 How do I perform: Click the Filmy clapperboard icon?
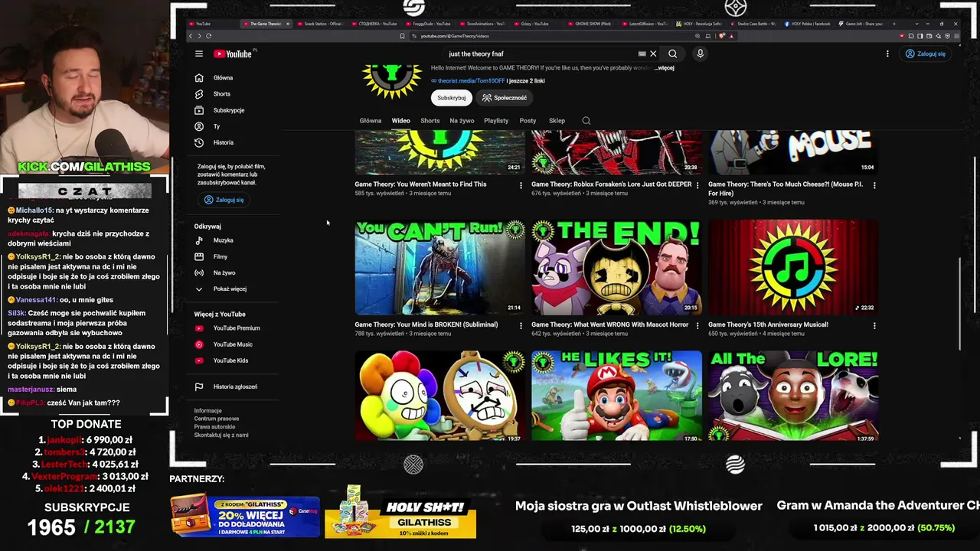[x=199, y=256]
